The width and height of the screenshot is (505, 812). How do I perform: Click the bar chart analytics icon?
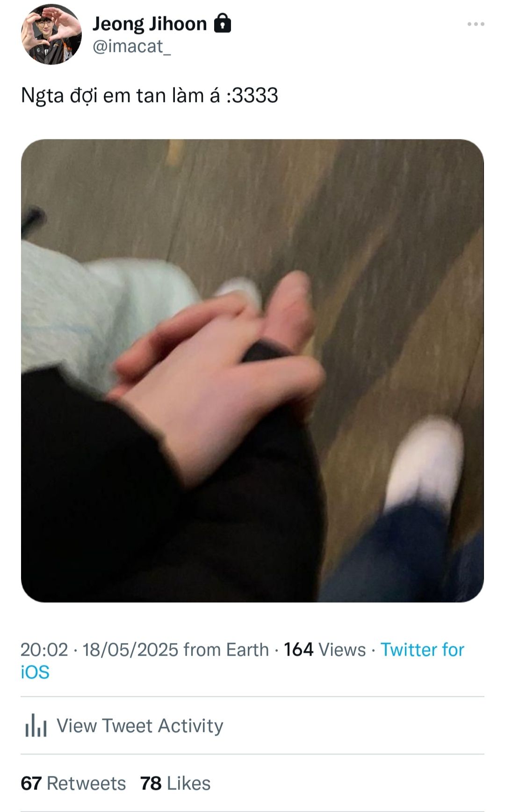pyautogui.click(x=36, y=725)
